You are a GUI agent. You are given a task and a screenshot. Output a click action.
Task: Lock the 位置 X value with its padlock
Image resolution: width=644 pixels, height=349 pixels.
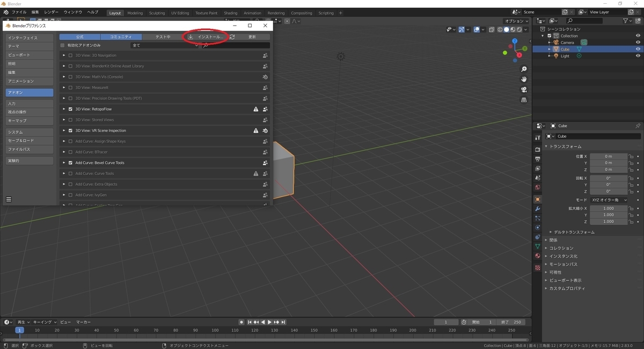click(x=632, y=156)
